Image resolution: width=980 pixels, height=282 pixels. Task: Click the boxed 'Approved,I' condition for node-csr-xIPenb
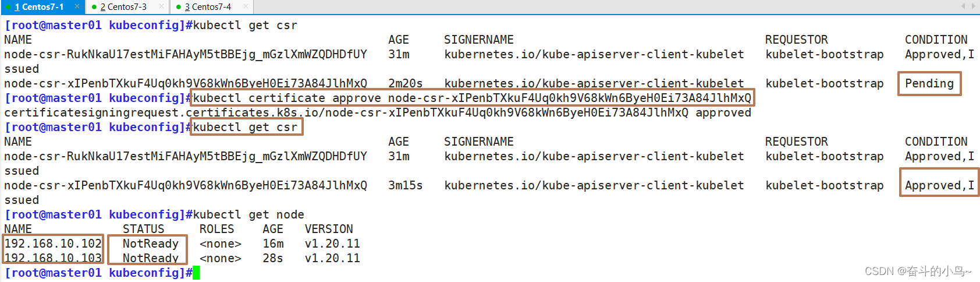coord(939,185)
